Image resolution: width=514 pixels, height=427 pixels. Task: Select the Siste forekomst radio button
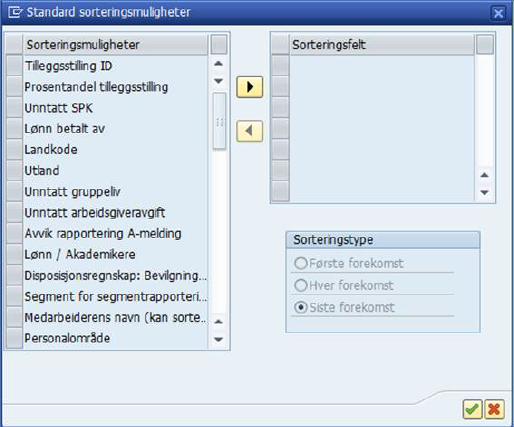point(301,307)
